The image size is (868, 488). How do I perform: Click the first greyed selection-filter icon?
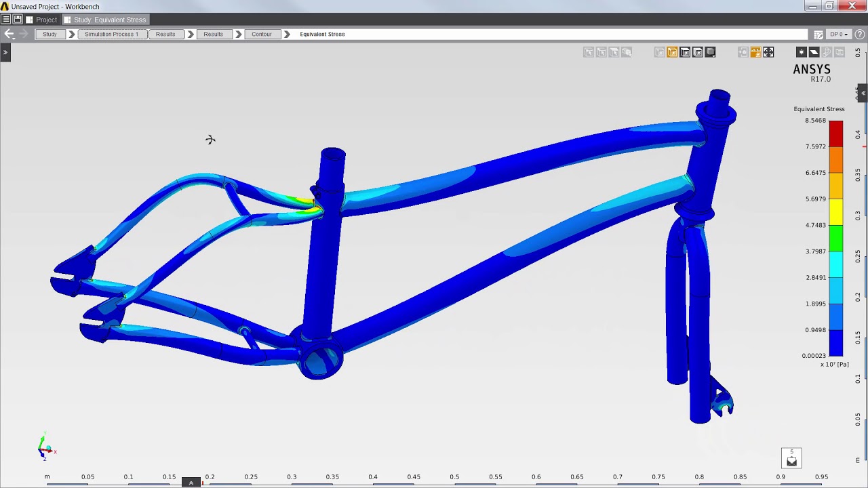[589, 52]
